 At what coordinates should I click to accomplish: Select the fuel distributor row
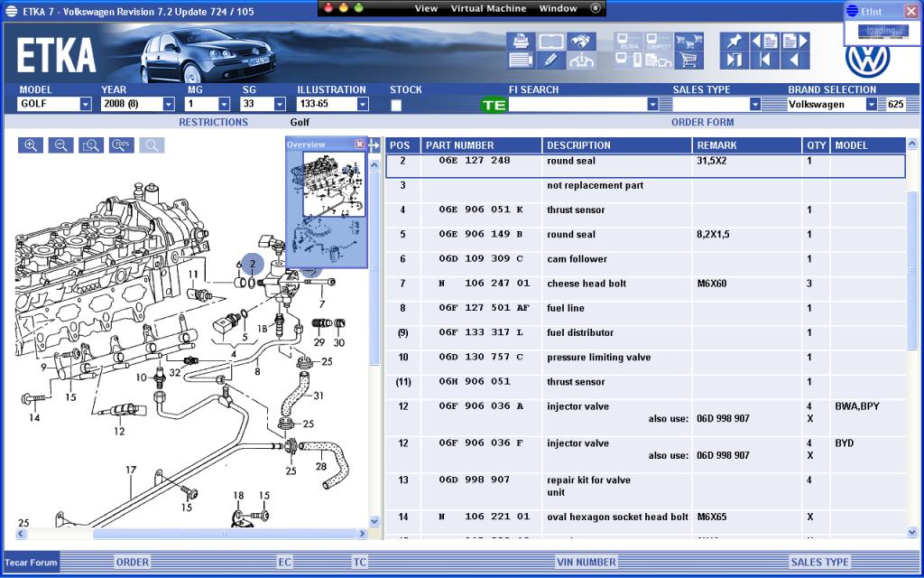click(x=645, y=332)
